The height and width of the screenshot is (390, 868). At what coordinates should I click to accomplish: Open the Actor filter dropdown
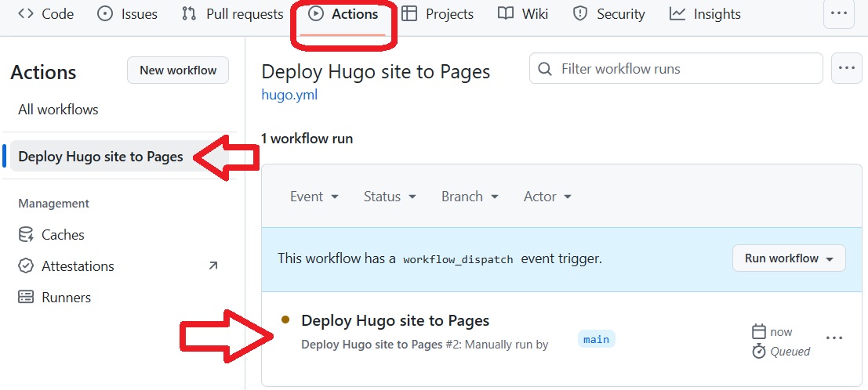pyautogui.click(x=547, y=197)
